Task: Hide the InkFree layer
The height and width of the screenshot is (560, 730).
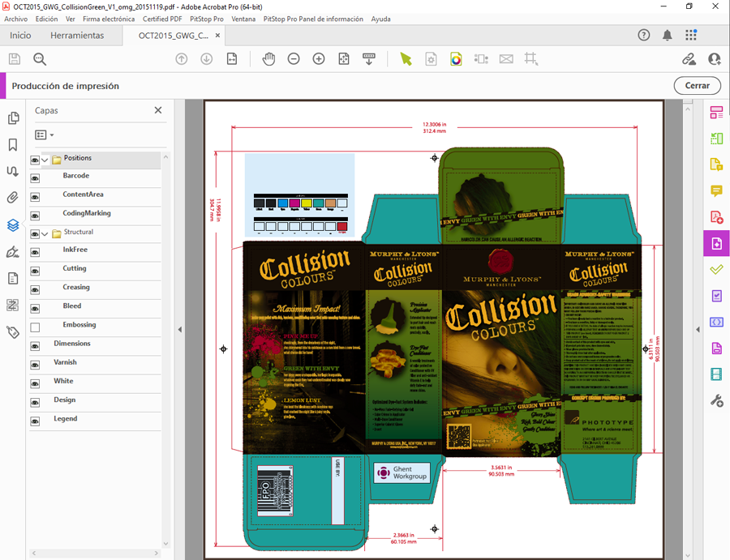Action: tap(35, 253)
